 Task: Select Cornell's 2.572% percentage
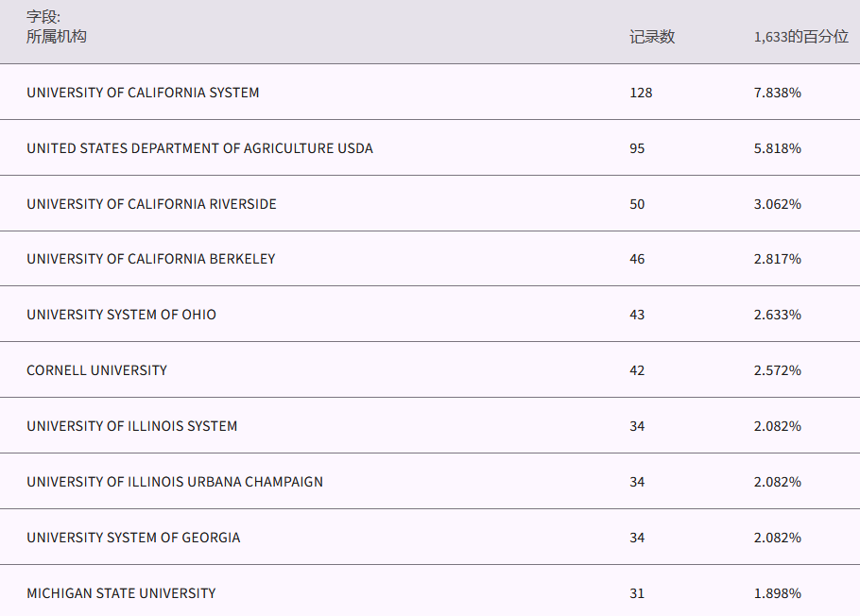click(777, 370)
